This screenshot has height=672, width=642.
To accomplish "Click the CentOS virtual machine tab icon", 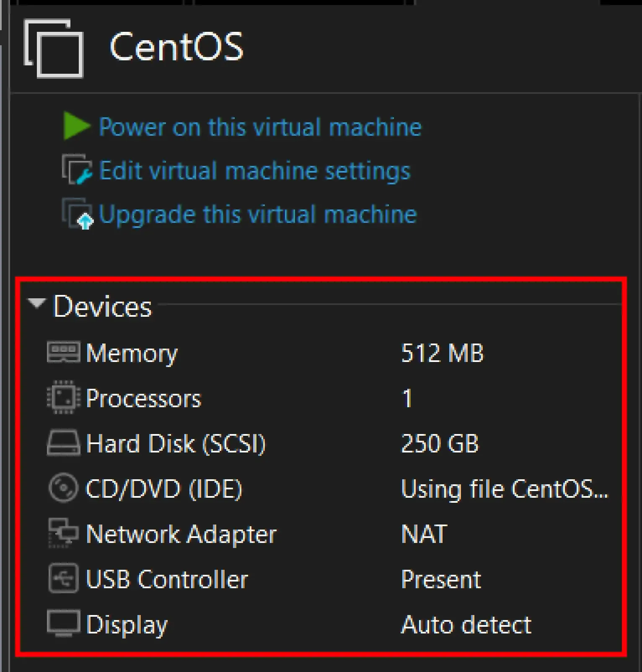I will tap(54, 48).
